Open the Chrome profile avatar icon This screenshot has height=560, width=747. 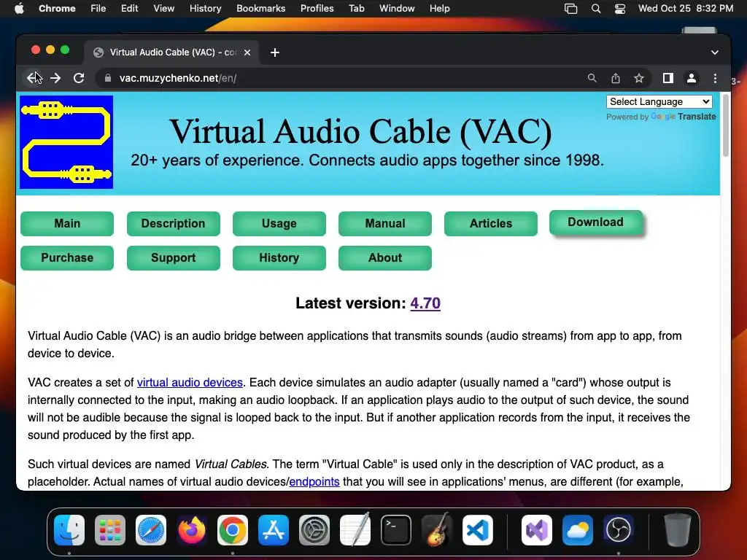[x=692, y=78]
